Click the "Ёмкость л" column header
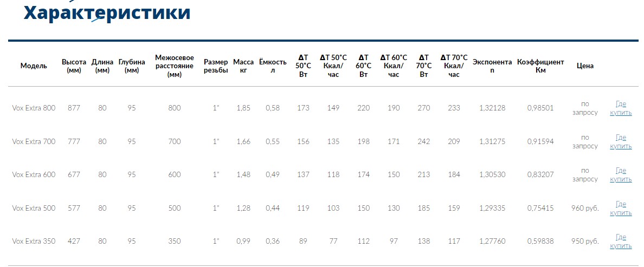Image resolution: width=644 pixels, height=267 pixels. (273, 66)
